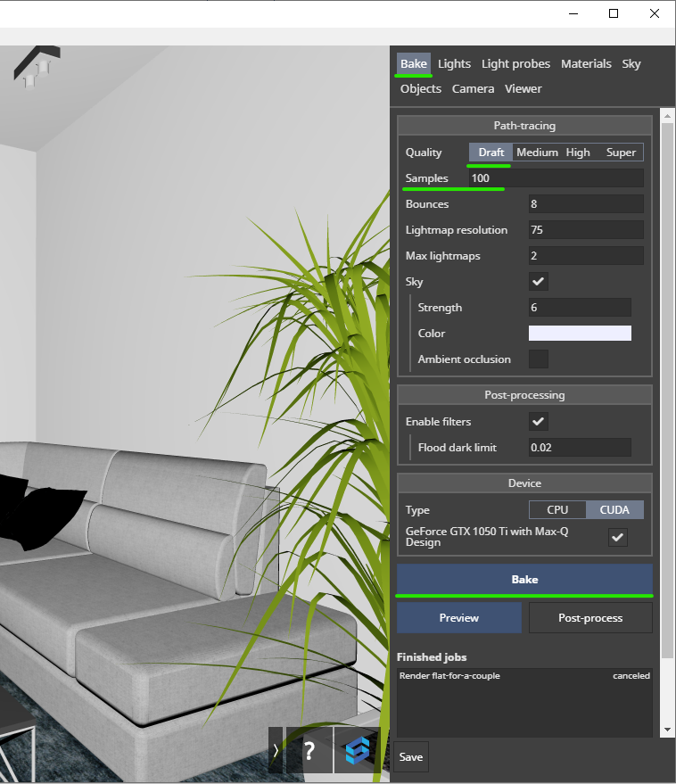Switch to the Lights tab
Screen dimensions: 676x784
(x=454, y=64)
